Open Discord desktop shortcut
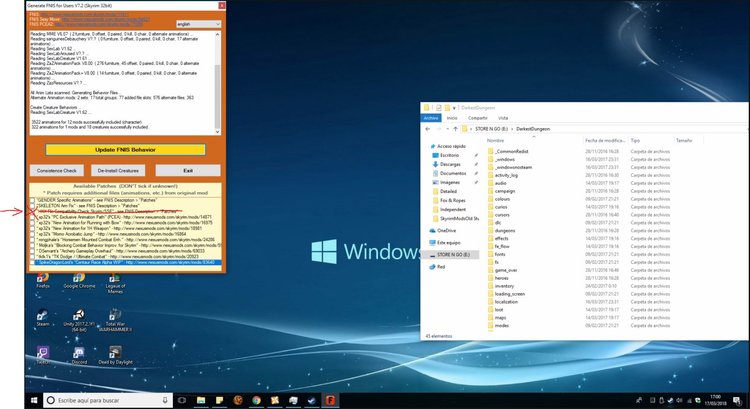Screen dimensions: 750x409 tap(79, 355)
